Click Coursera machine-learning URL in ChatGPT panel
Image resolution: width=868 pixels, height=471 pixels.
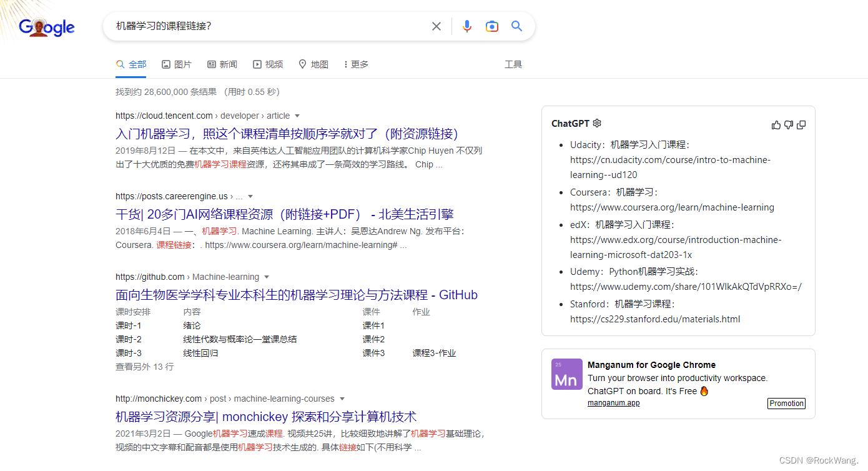(672, 207)
